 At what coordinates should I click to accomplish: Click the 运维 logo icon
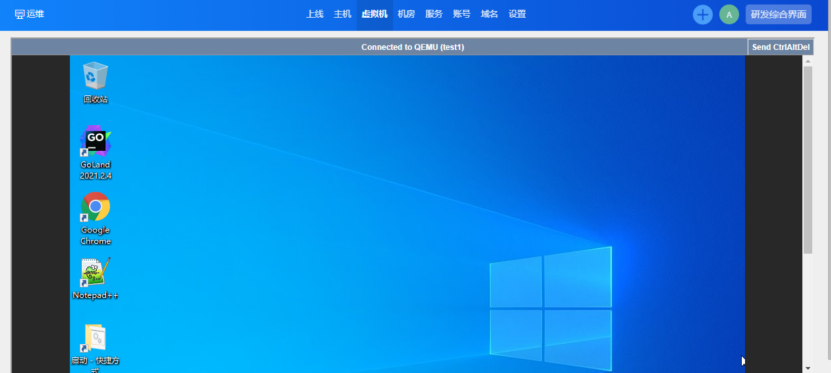coord(20,14)
